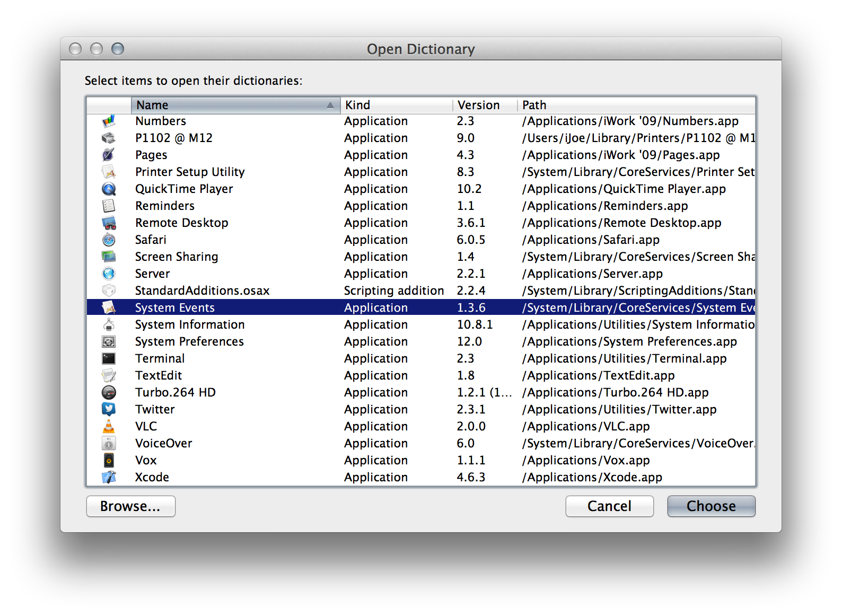Click the P1102 @ M12 printer icon
Viewport: 842px width, 616px height.
pos(109,138)
